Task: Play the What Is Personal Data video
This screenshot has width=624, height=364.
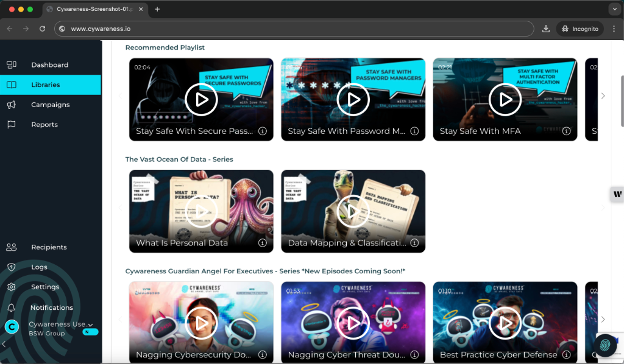Action: click(x=201, y=211)
